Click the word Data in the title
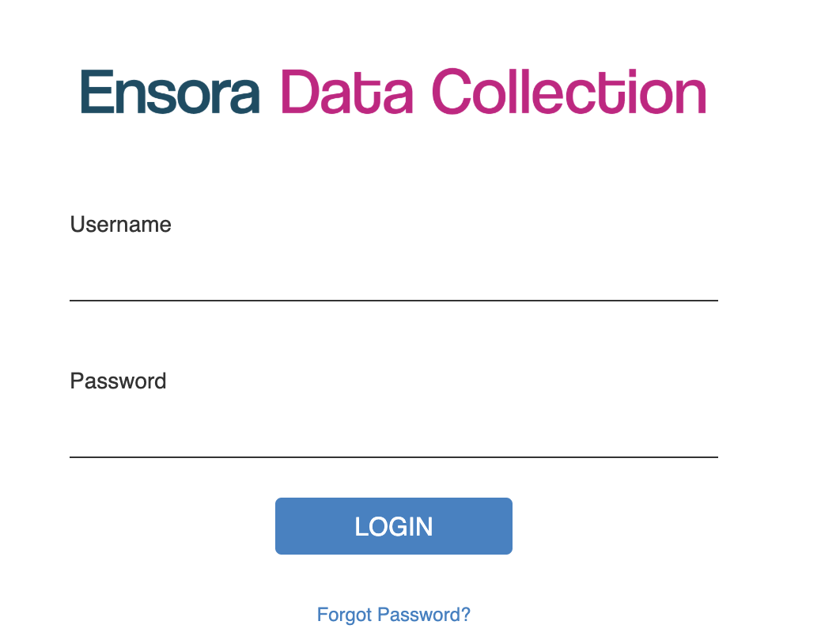Screen dimensions: 821x644 click(x=347, y=92)
